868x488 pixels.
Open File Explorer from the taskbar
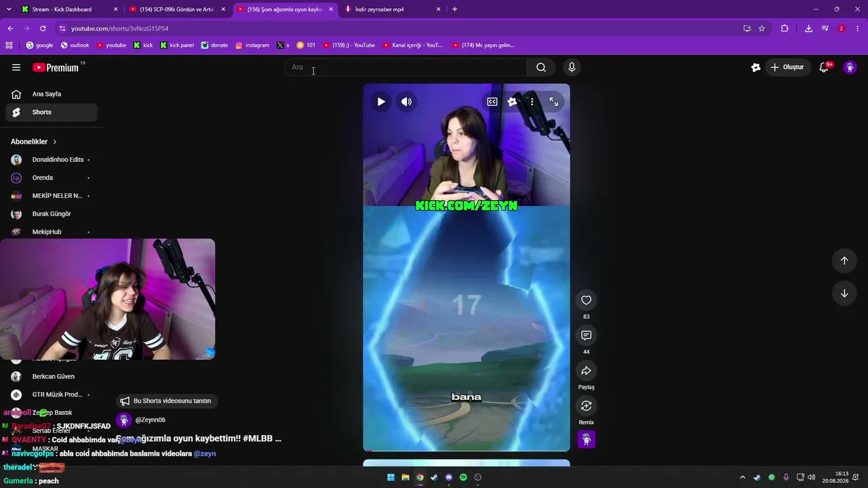click(406, 477)
